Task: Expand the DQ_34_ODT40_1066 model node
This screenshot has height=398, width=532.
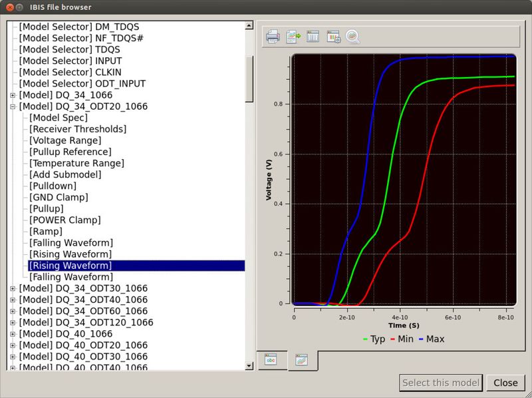Action: coord(13,300)
